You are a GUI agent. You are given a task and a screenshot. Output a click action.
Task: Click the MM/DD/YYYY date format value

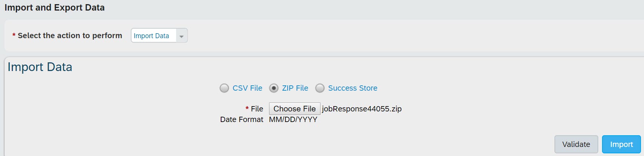(293, 119)
